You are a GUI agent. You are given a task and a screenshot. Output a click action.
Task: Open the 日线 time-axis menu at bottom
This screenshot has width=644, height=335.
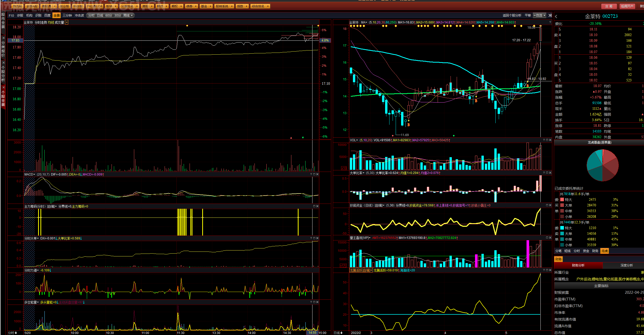[338, 333]
